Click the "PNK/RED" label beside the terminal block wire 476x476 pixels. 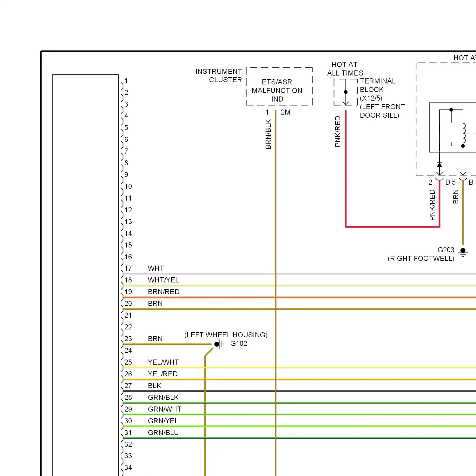(x=338, y=131)
